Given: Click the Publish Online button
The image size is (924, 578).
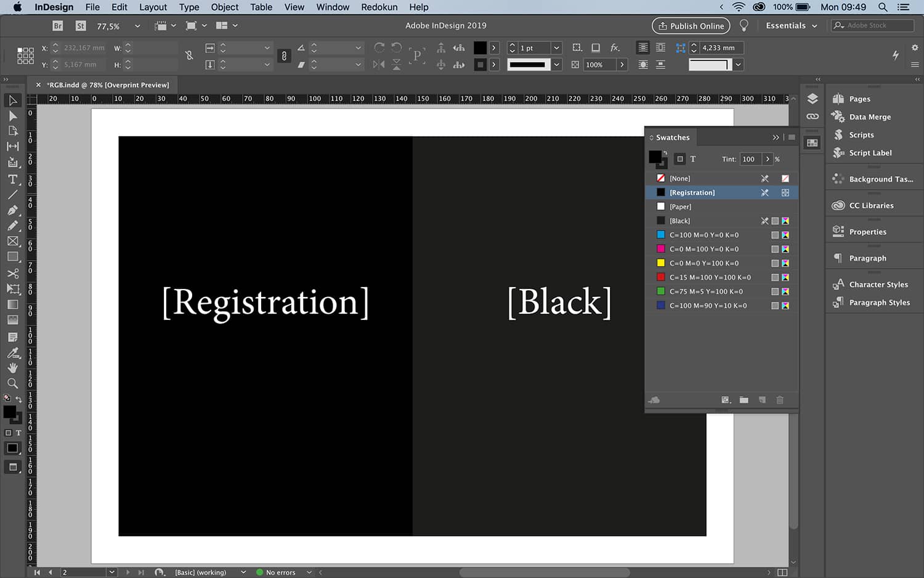Looking at the screenshot, I should (691, 26).
